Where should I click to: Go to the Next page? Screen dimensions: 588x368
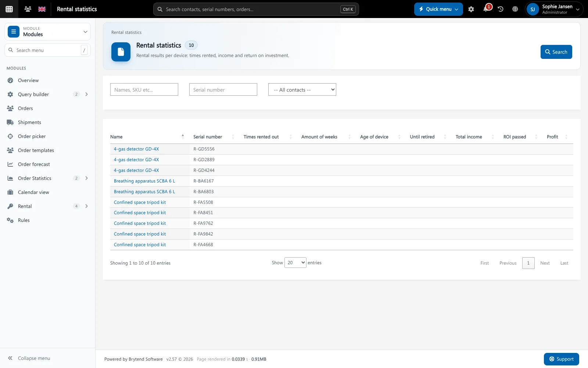click(545, 263)
